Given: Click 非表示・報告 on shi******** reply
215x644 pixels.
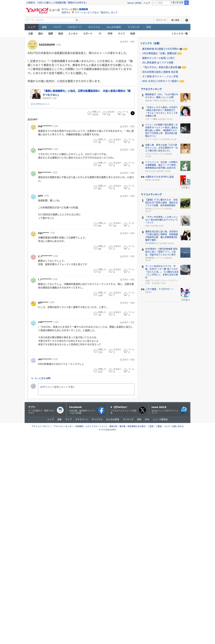Looking at the screenshot, I should [x=127, y=360].
